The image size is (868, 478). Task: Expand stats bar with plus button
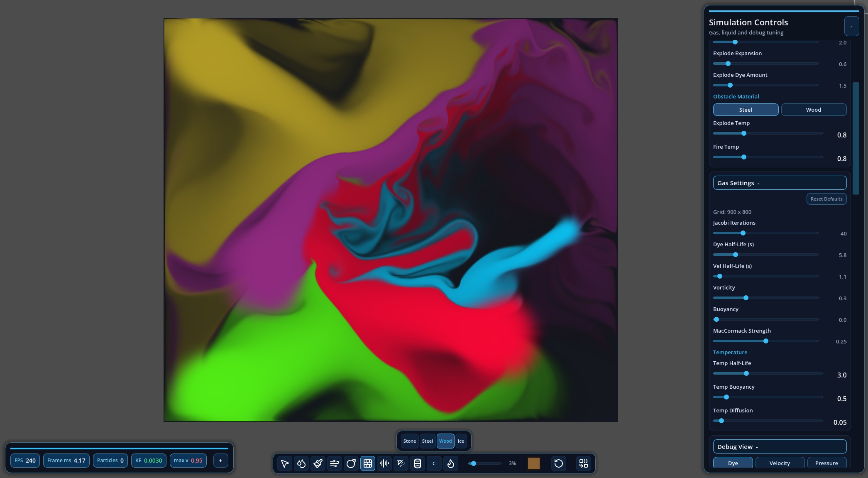click(220, 461)
